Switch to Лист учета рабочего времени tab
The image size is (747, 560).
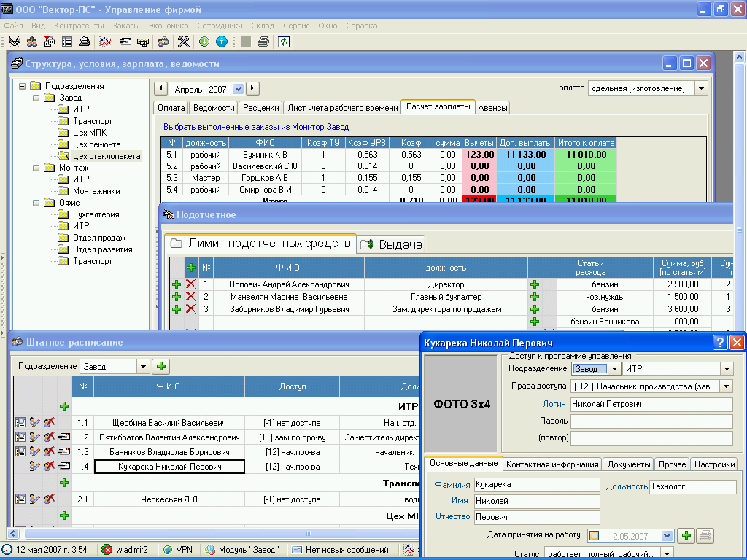(x=343, y=108)
